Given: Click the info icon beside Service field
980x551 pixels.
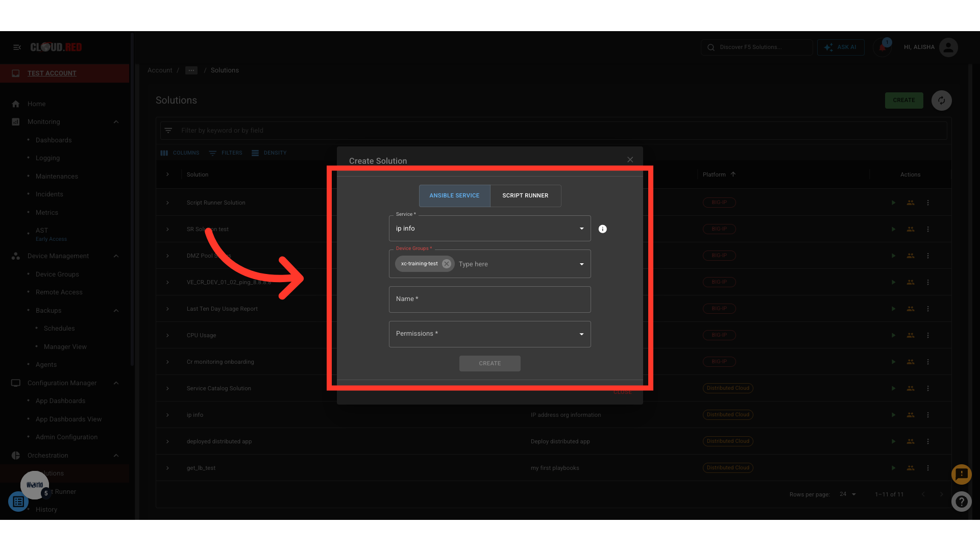Looking at the screenshot, I should (x=602, y=229).
